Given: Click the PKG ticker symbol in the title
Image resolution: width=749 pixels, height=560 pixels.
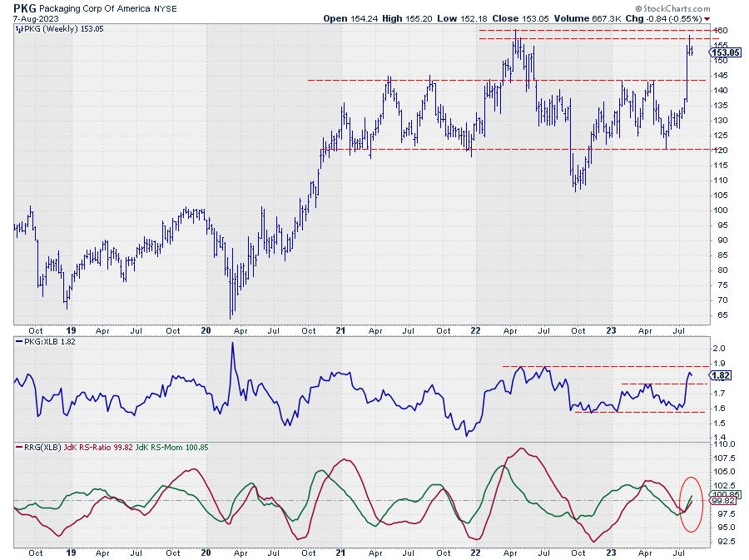Looking at the screenshot, I should tap(25, 8).
